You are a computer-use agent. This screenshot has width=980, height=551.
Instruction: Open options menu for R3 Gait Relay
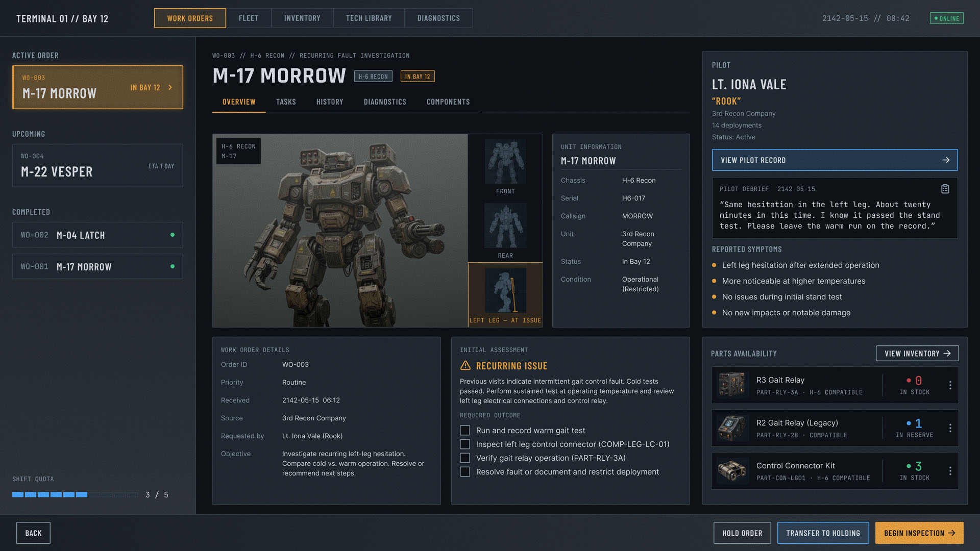pyautogui.click(x=950, y=385)
